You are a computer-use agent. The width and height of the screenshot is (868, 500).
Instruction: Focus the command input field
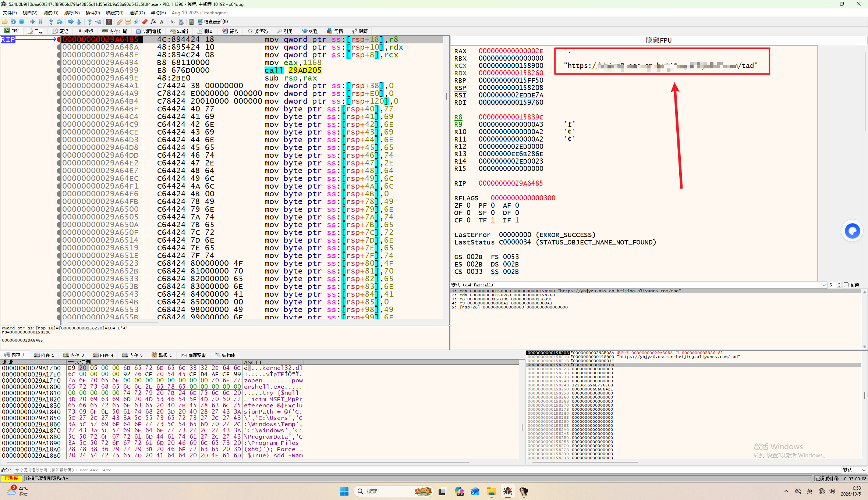(x=427, y=470)
